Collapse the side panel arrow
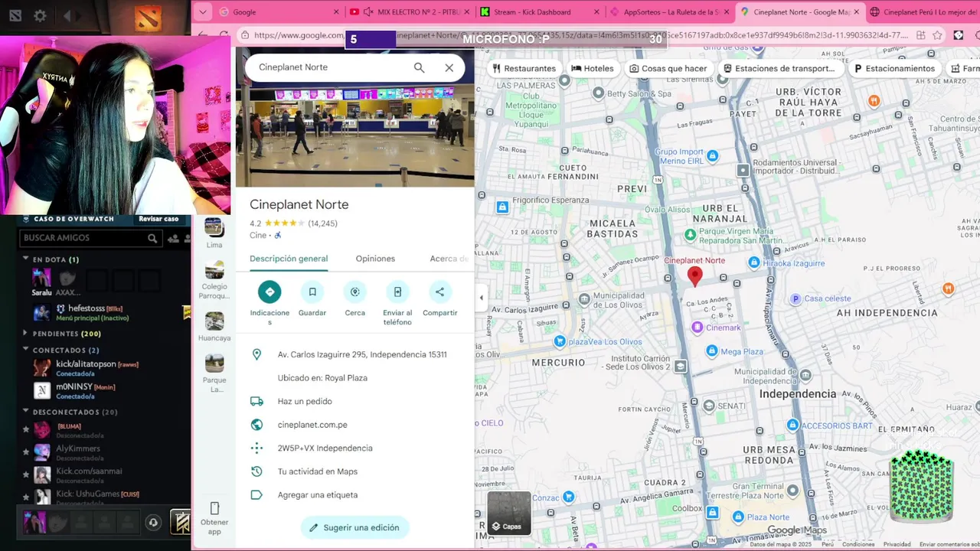 [x=481, y=298]
